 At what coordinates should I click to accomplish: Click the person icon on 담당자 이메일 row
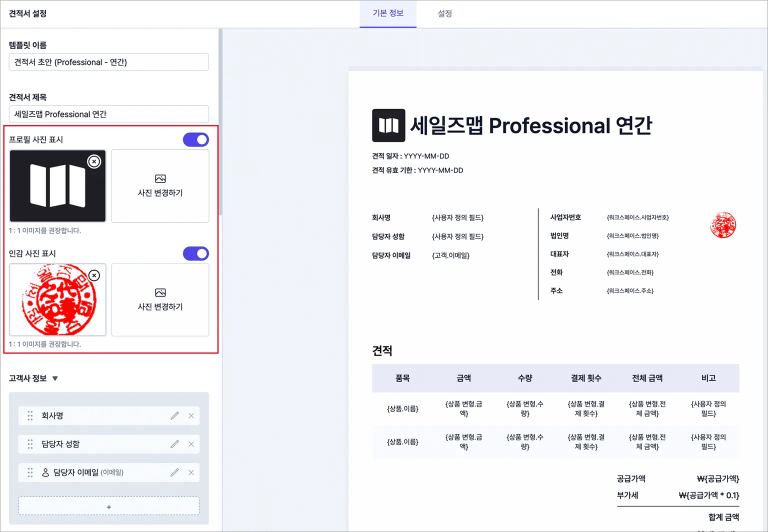pos(45,472)
